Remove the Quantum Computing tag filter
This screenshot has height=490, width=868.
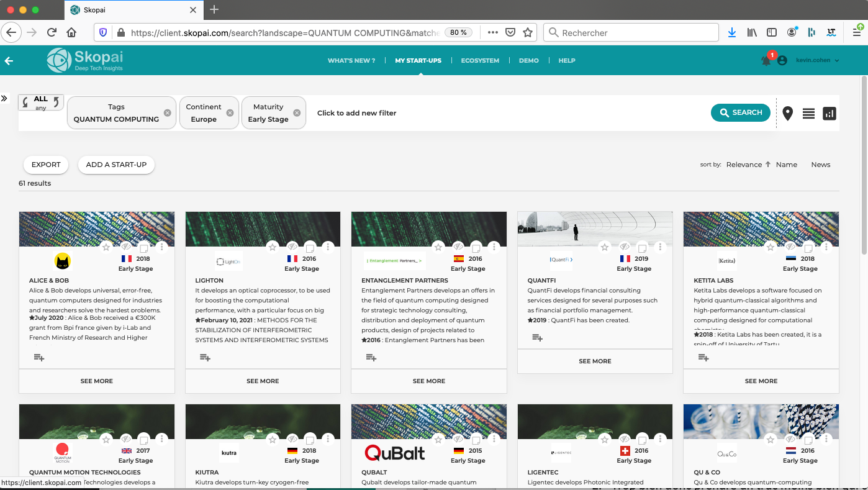click(167, 113)
